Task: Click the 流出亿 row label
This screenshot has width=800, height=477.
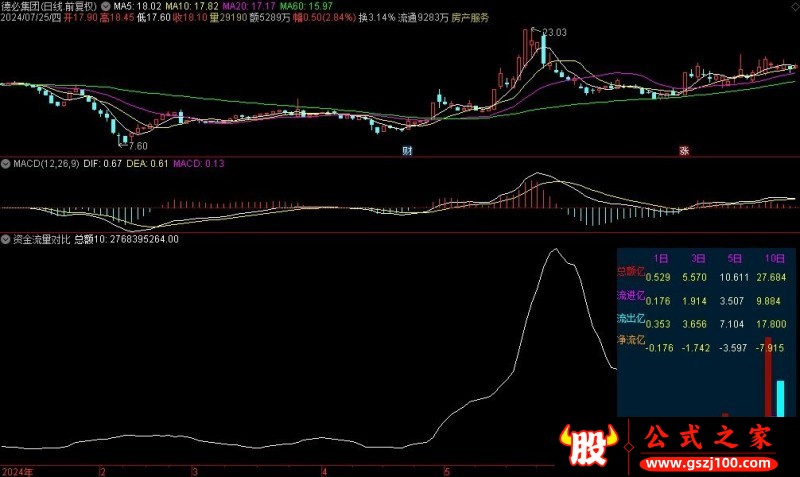Action: pyautogui.click(x=631, y=319)
